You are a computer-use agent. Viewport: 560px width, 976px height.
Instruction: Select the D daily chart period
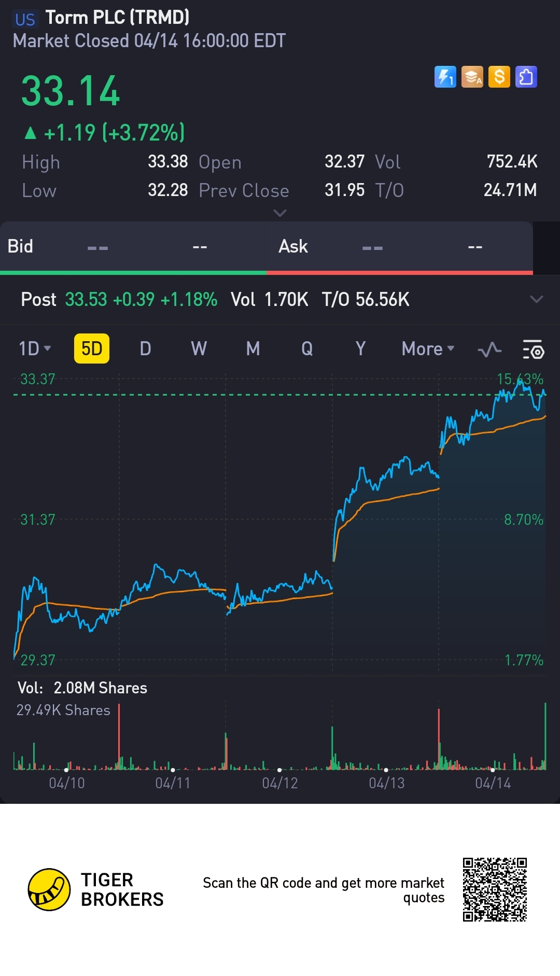pos(145,348)
